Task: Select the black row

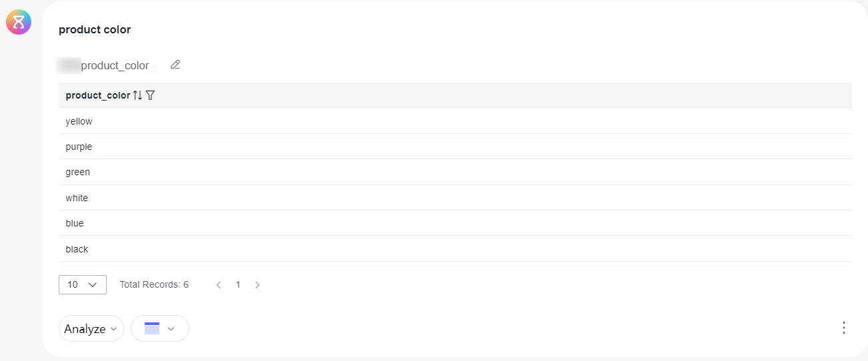Action: tap(455, 249)
